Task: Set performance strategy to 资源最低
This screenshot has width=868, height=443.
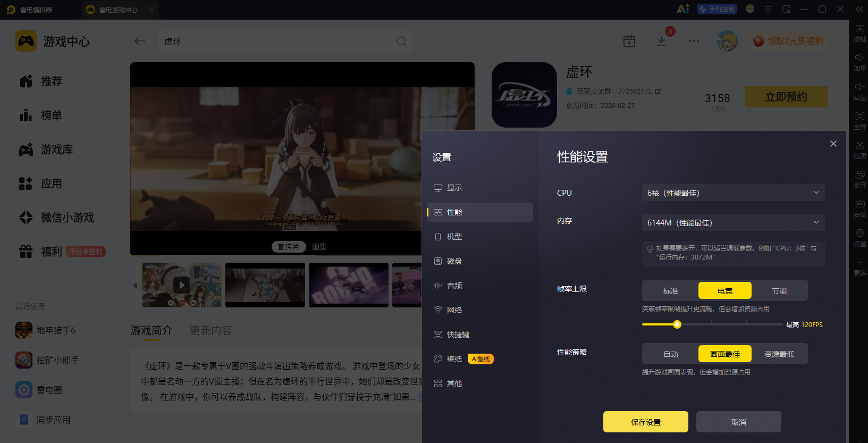Action: 779,354
